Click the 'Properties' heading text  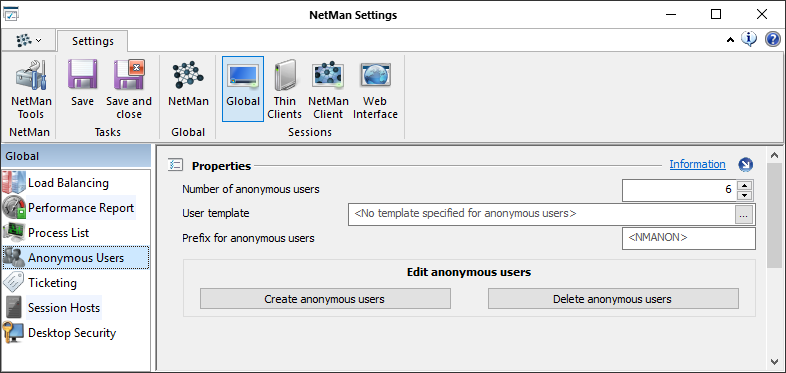tap(221, 165)
